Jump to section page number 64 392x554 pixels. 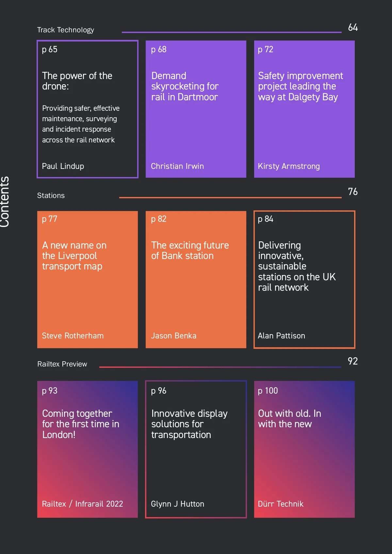pos(353,27)
